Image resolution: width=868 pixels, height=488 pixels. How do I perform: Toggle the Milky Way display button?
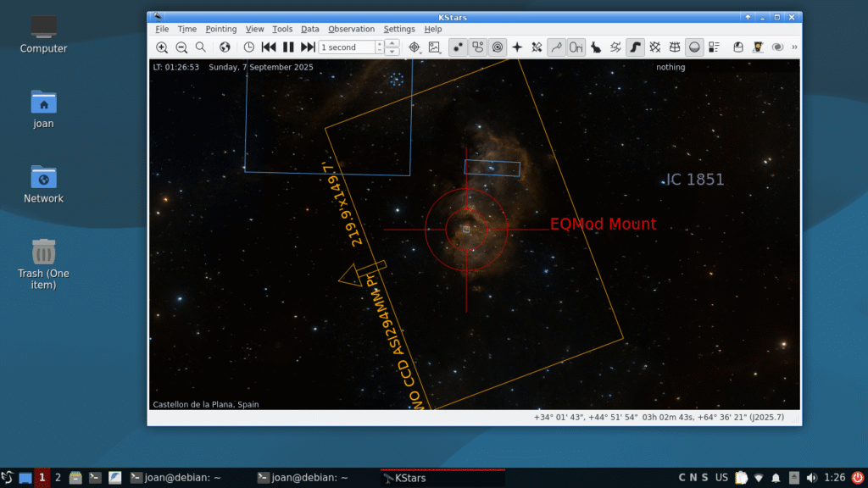[635, 47]
